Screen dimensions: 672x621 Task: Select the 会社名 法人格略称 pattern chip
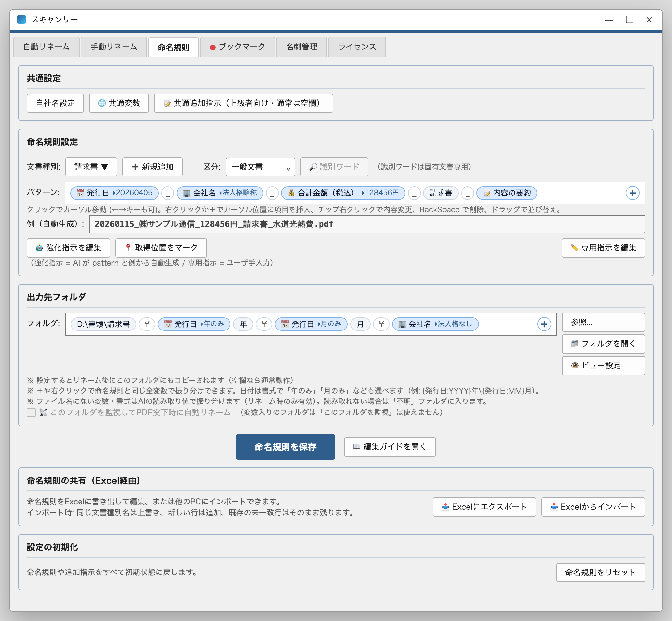click(220, 193)
